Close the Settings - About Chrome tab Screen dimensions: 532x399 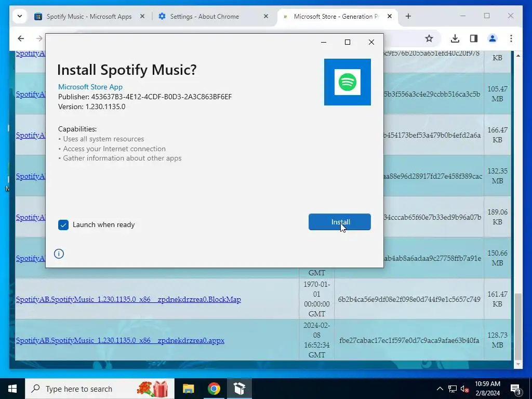tap(266, 16)
